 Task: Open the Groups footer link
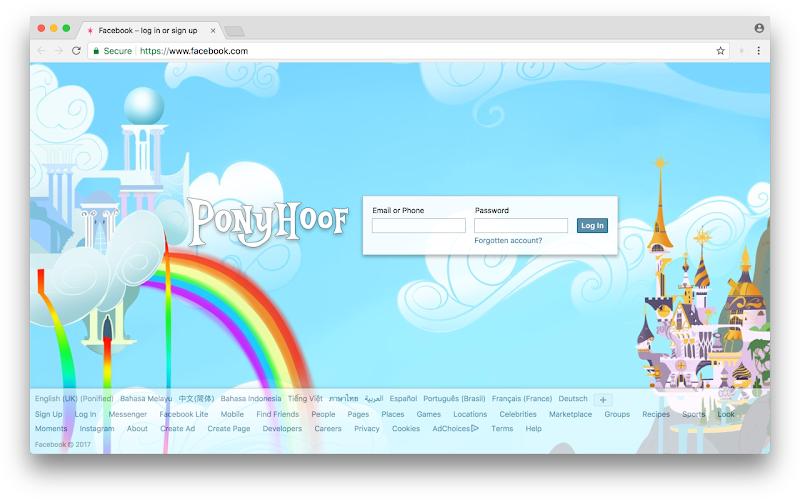[617, 414]
